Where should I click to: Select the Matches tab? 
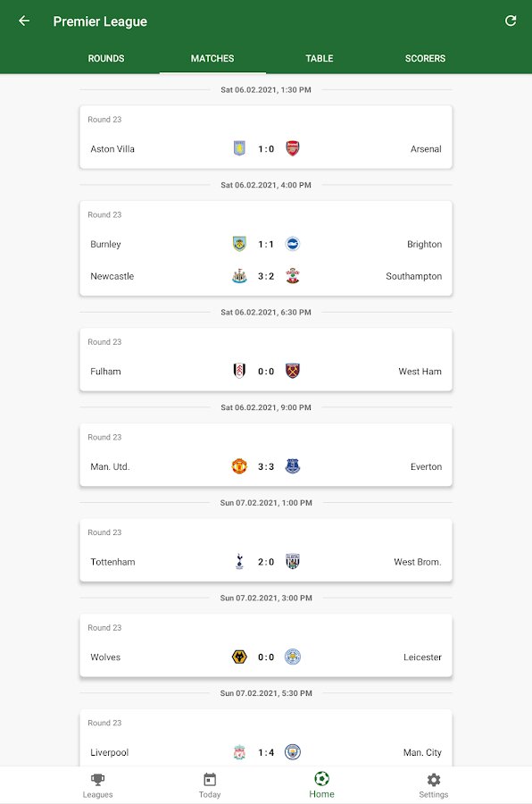[x=212, y=58]
